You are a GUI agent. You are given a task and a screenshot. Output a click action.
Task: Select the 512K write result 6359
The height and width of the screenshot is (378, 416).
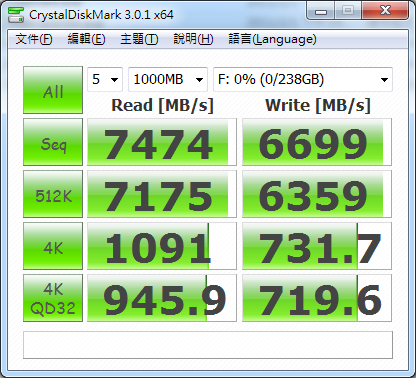[317, 194]
